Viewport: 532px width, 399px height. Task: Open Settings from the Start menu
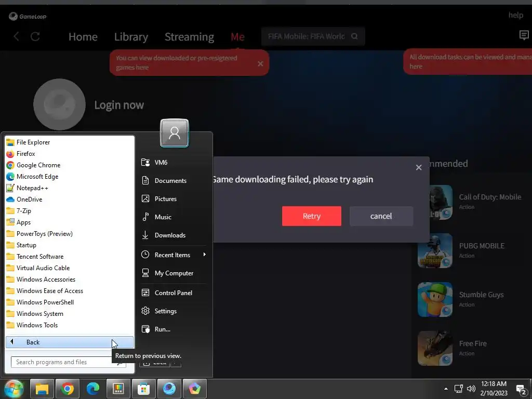tap(173, 311)
